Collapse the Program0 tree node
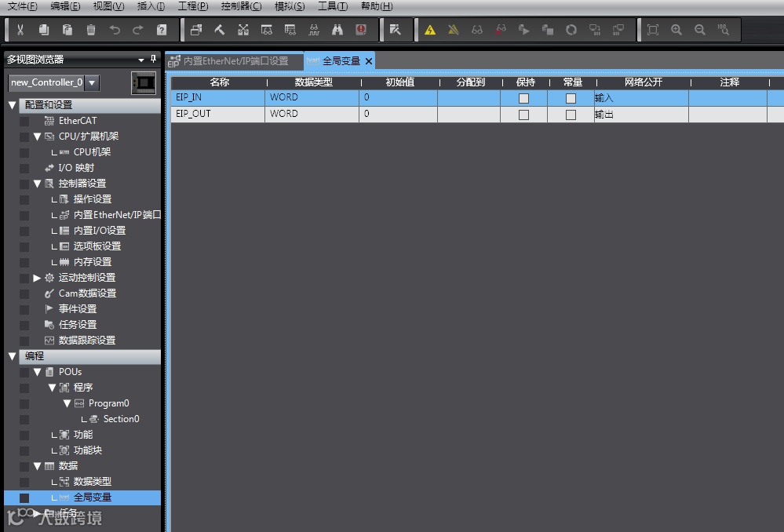The image size is (784, 532). [x=67, y=403]
